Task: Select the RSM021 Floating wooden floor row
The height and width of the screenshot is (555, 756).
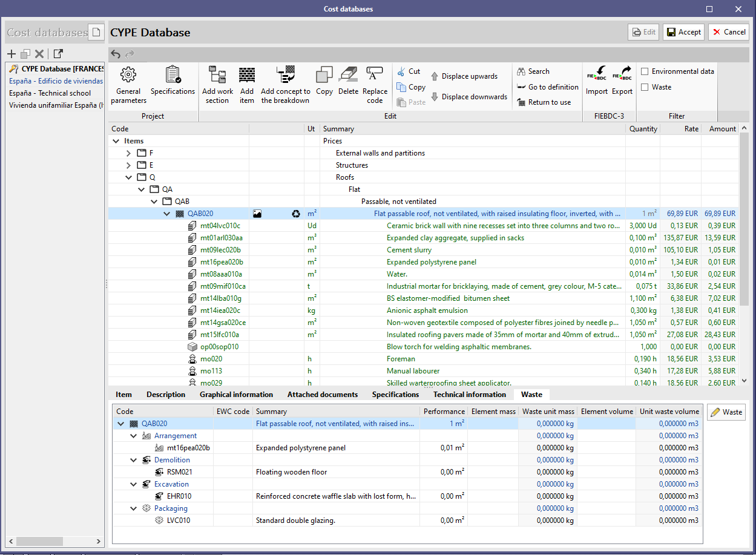Action: [407, 472]
